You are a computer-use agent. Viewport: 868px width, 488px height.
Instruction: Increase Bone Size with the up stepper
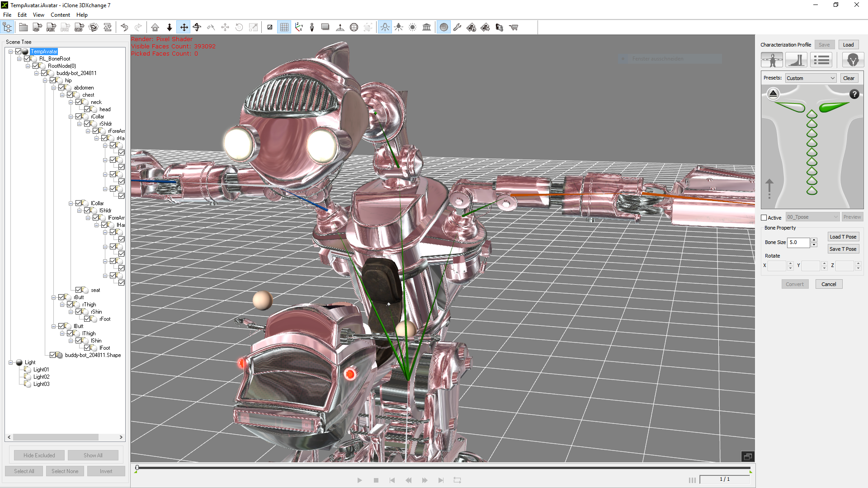814,240
